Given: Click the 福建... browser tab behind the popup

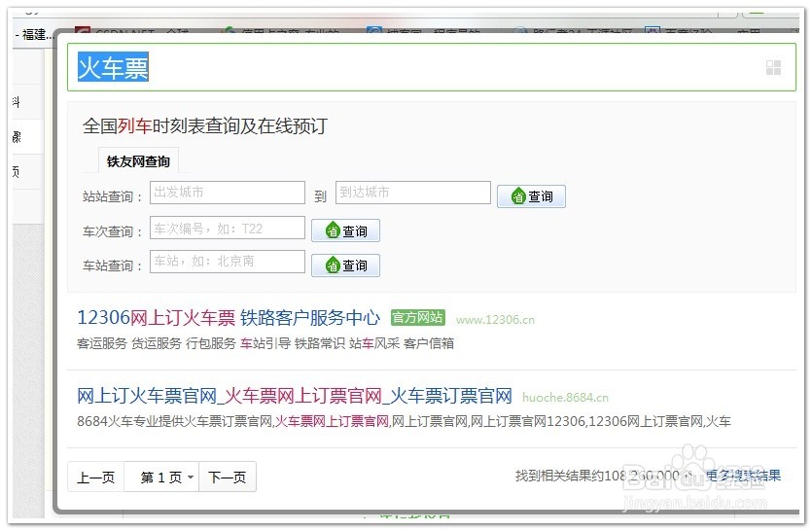Looking at the screenshot, I should point(36,35).
